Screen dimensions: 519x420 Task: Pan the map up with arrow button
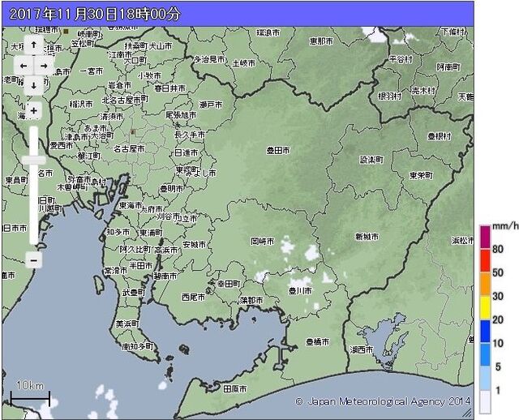click(x=33, y=45)
